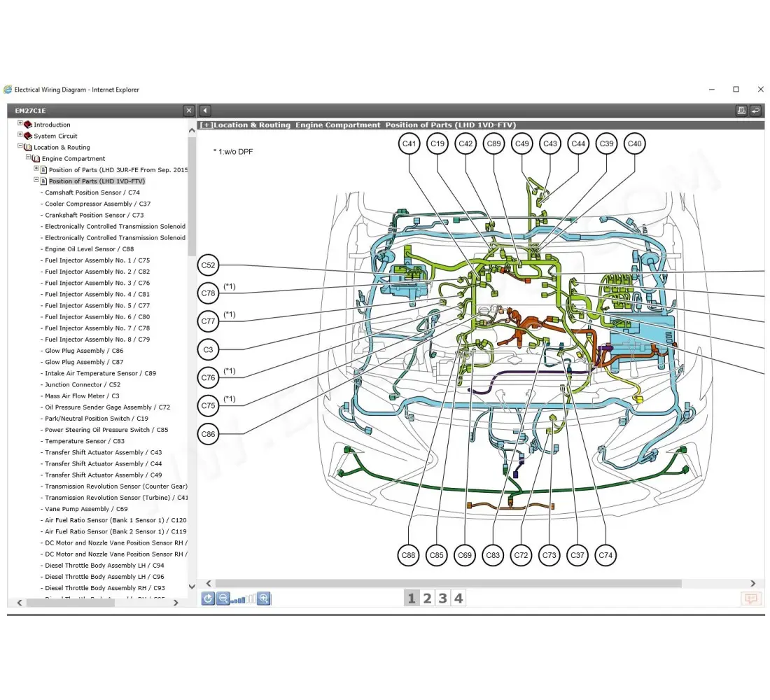The height and width of the screenshot is (700, 770).
Task: Click the diagram's horizontal scrollbar right arrow
Action: point(753,583)
